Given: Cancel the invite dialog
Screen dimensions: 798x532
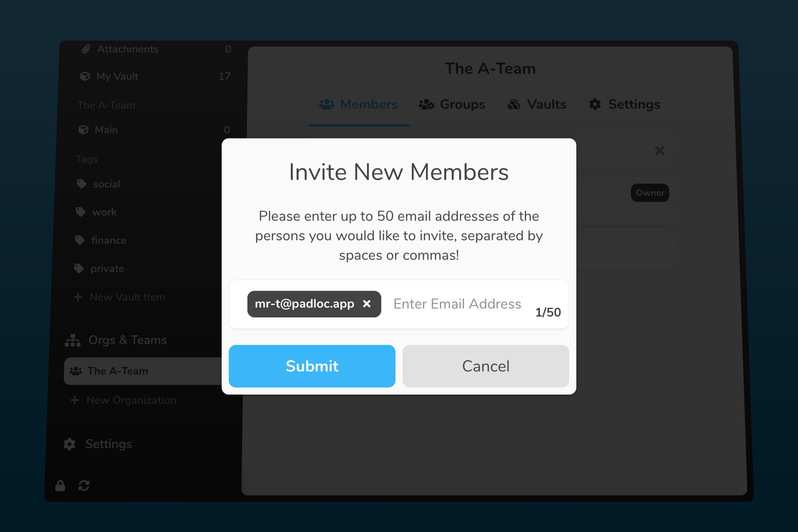Looking at the screenshot, I should point(485,366).
